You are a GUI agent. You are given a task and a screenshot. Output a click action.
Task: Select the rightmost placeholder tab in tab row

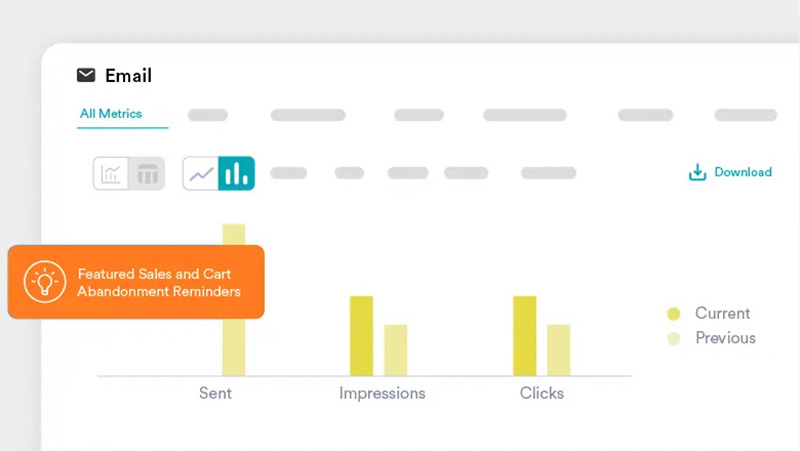pos(745,115)
